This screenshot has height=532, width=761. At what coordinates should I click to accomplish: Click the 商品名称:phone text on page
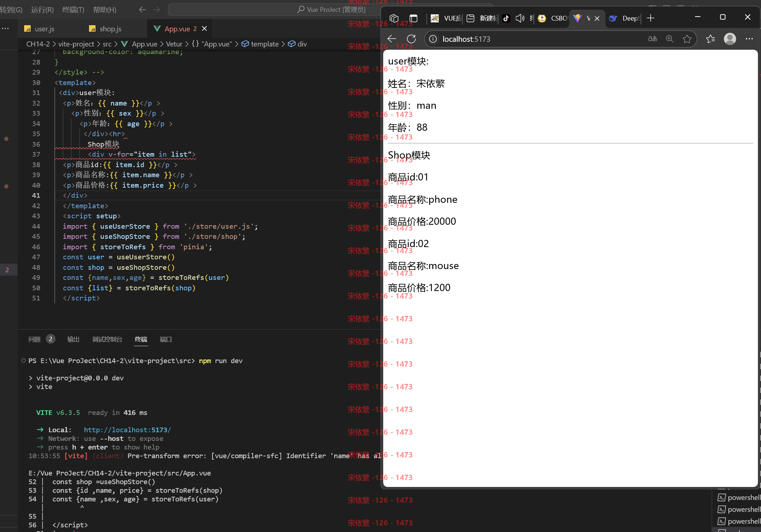422,199
